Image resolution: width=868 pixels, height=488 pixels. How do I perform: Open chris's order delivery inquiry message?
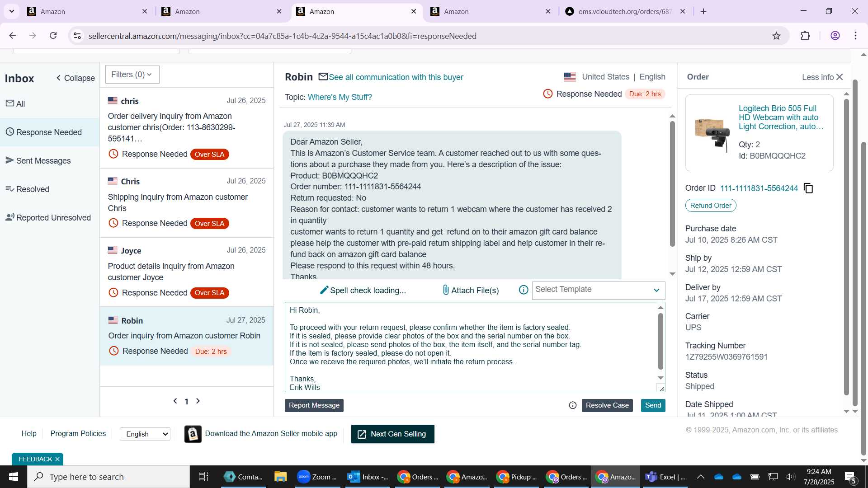pyautogui.click(x=187, y=128)
